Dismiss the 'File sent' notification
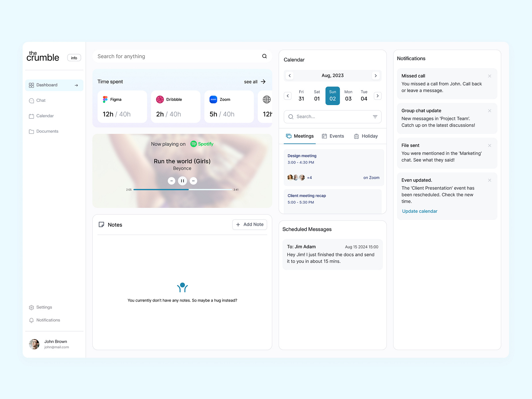The image size is (532, 399). pos(489,145)
